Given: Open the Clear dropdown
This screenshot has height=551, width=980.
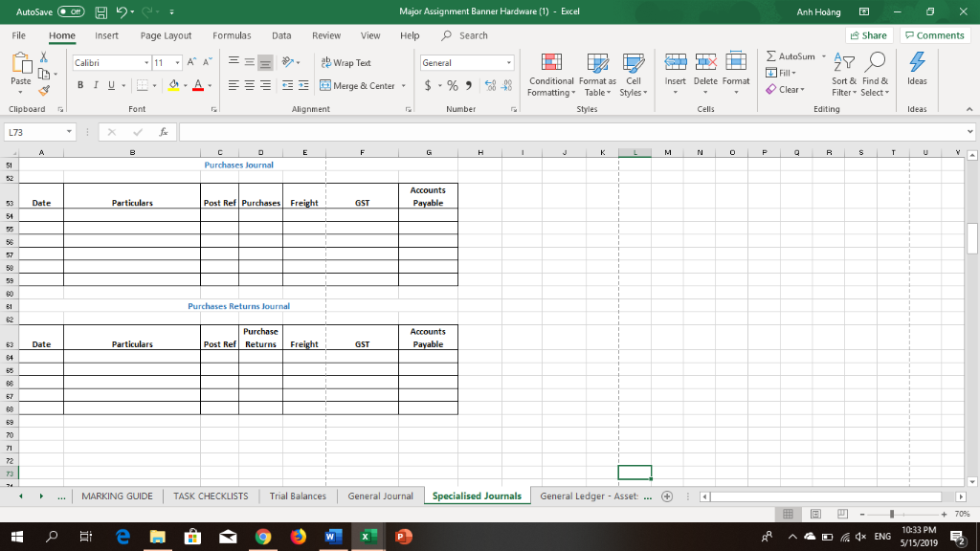Looking at the screenshot, I should click(x=785, y=89).
